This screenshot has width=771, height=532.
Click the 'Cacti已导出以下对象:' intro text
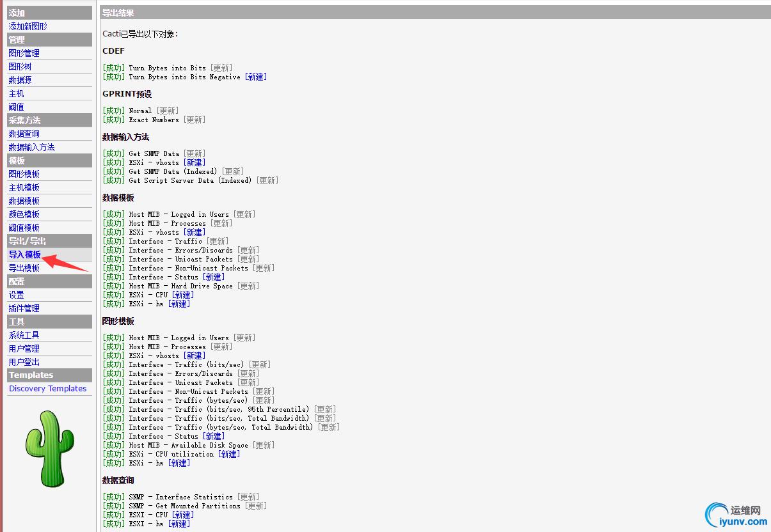point(140,34)
